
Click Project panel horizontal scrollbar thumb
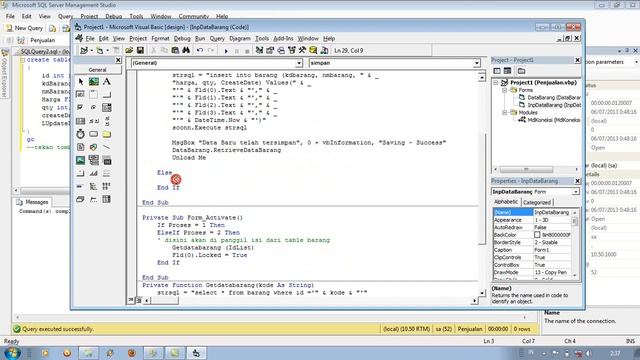pos(526,169)
